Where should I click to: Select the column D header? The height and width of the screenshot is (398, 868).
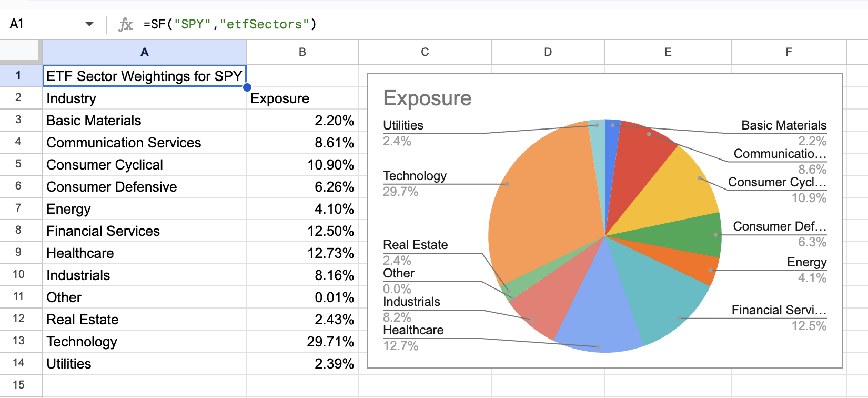(x=548, y=52)
